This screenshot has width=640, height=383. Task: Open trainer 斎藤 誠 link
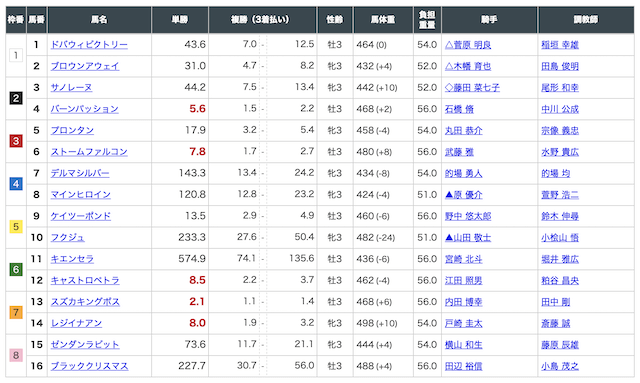click(x=556, y=323)
